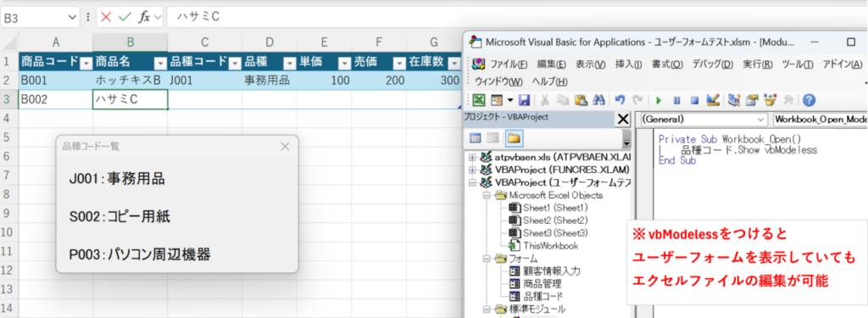This screenshot has width=868, height=318.
Task: Open the Workbook_Open procedure combo box
Action: [x=820, y=119]
